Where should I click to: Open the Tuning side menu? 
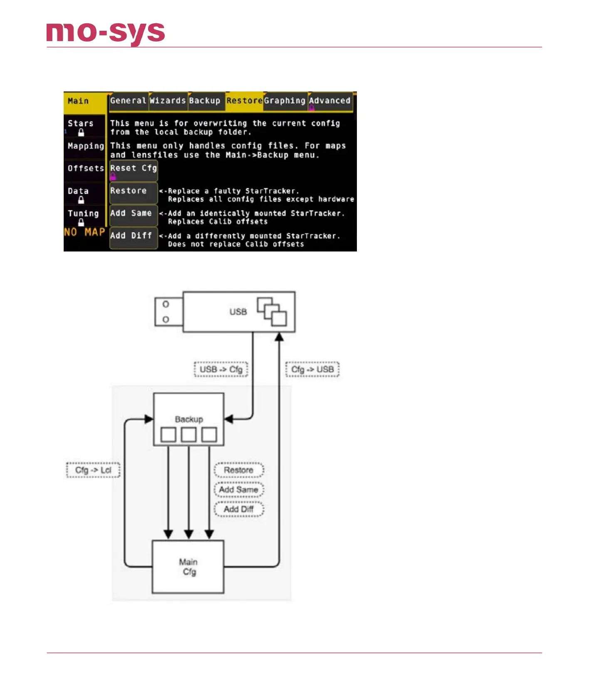click(x=84, y=217)
